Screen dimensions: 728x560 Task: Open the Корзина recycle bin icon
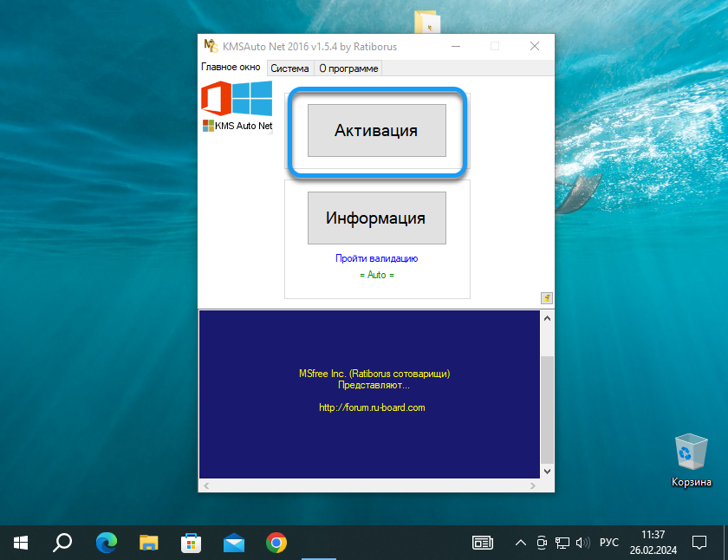692,459
